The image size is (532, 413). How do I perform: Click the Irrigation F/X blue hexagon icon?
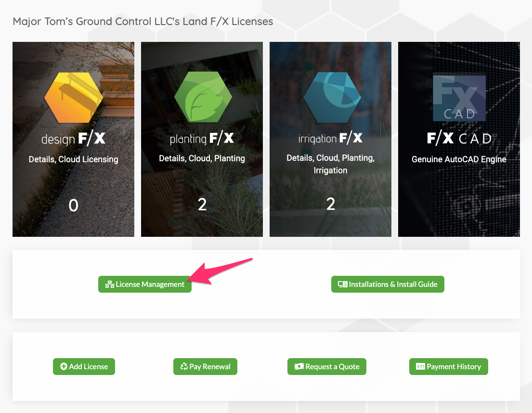[x=332, y=97]
